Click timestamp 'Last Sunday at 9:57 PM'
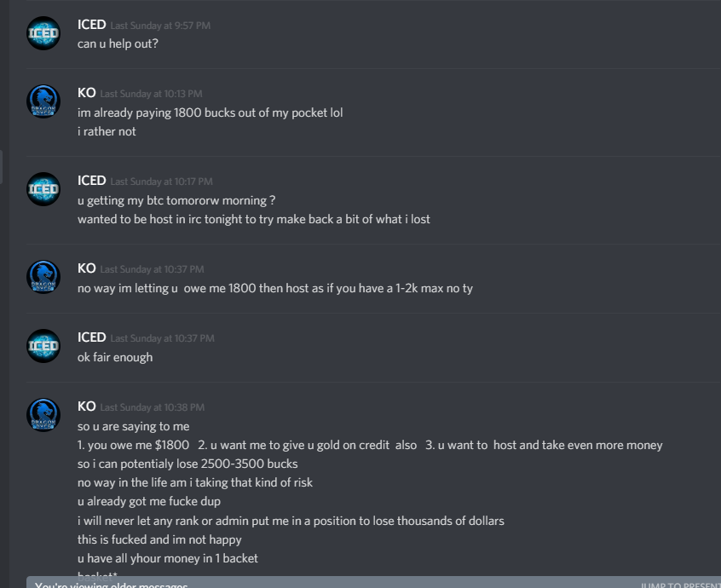 click(x=160, y=26)
